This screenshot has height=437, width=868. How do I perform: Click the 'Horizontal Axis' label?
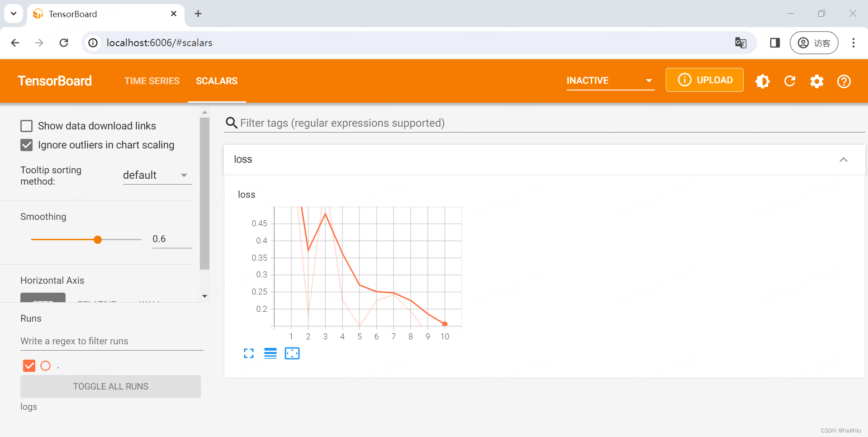click(x=52, y=280)
